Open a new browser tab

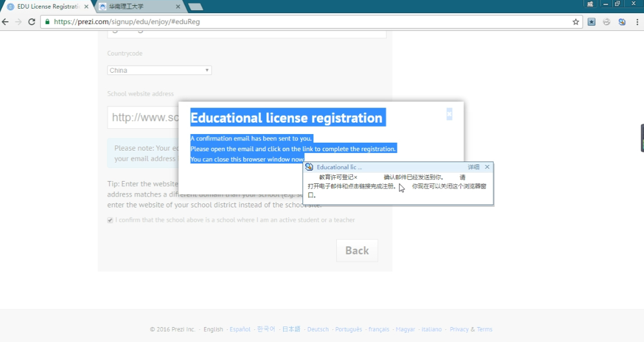[195, 6]
